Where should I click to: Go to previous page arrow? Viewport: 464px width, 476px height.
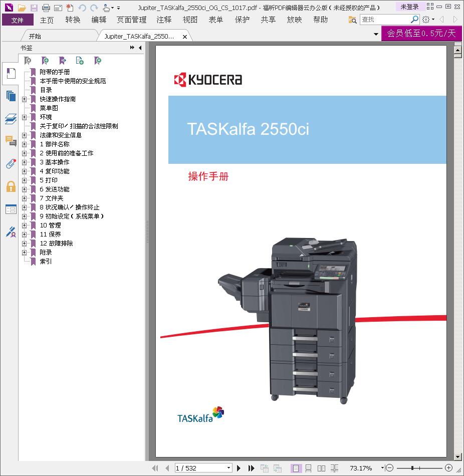167,468
